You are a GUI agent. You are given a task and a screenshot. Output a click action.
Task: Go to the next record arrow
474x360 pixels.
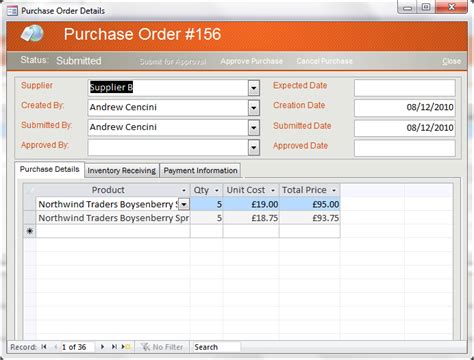(x=102, y=347)
